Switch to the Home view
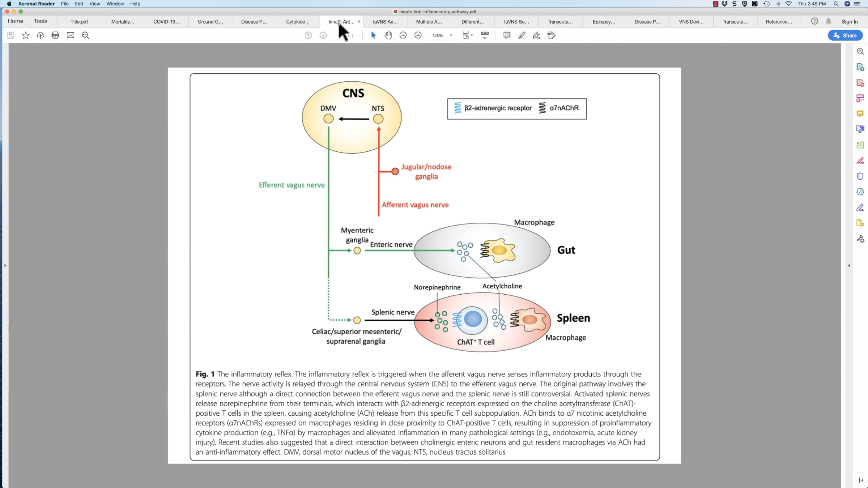Viewport: 868px width, 488px height. point(16,21)
